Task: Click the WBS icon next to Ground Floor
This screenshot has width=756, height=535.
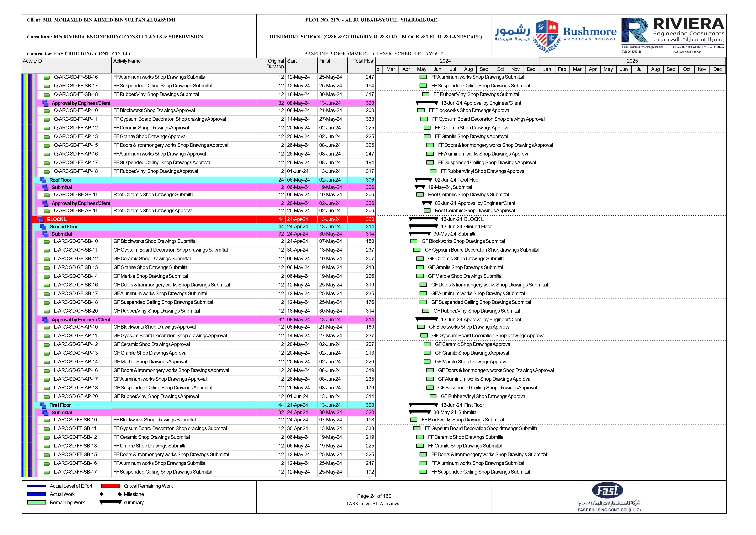Action: (43, 227)
